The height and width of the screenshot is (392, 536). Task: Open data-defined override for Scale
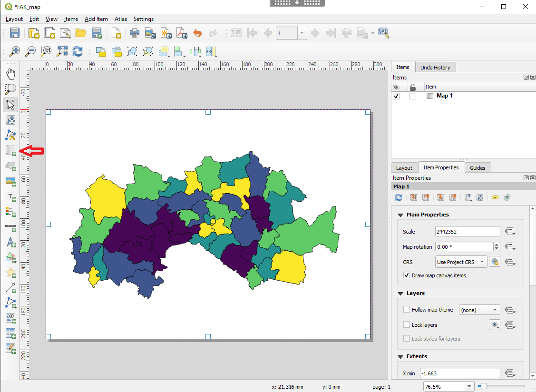(x=510, y=232)
